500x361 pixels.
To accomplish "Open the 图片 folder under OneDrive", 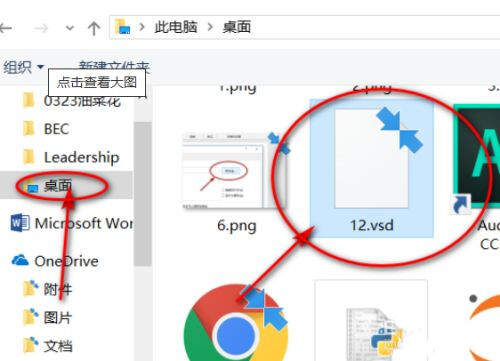I will [58, 317].
